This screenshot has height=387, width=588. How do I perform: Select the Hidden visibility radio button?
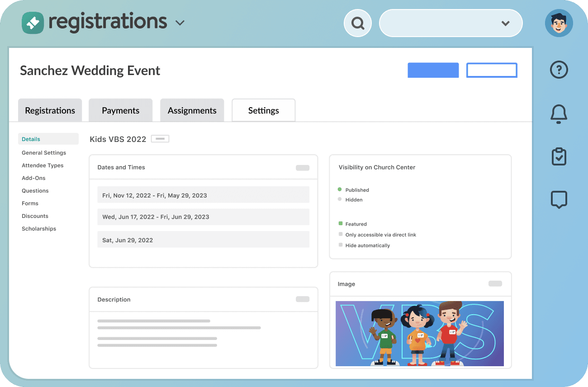point(341,199)
